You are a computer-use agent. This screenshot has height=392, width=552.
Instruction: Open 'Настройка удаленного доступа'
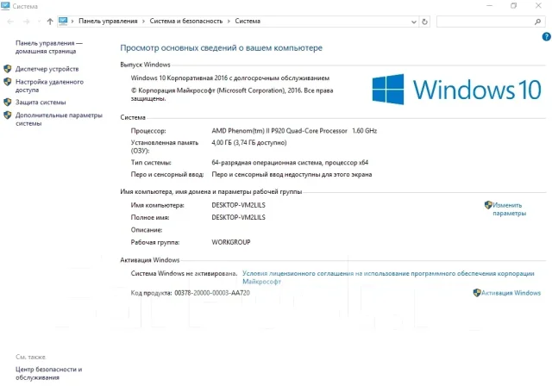pos(49,86)
